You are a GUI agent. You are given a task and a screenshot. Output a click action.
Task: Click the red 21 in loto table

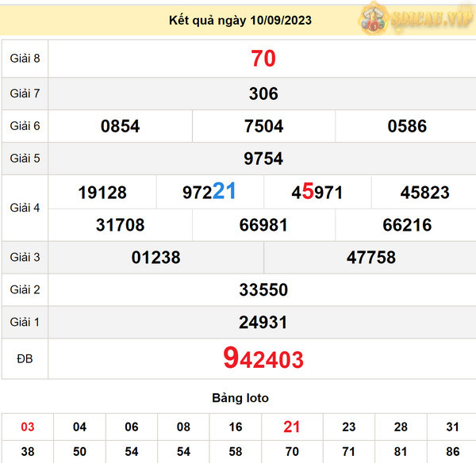(292, 427)
